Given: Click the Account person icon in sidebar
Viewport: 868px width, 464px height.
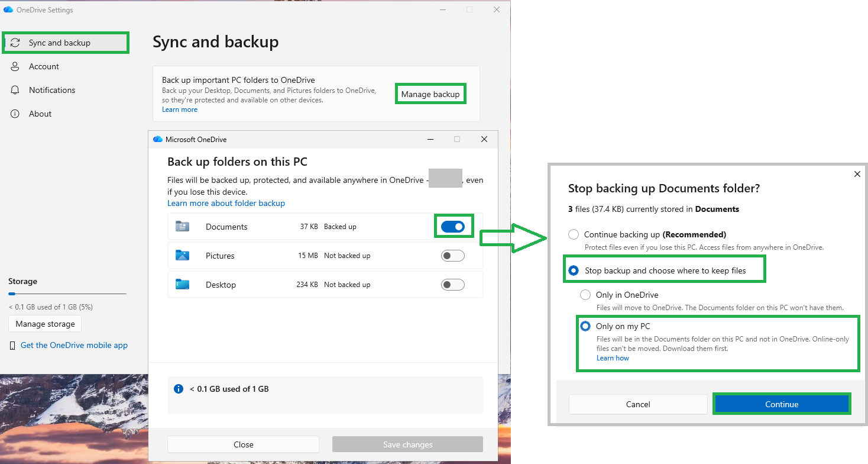Looking at the screenshot, I should [15, 66].
